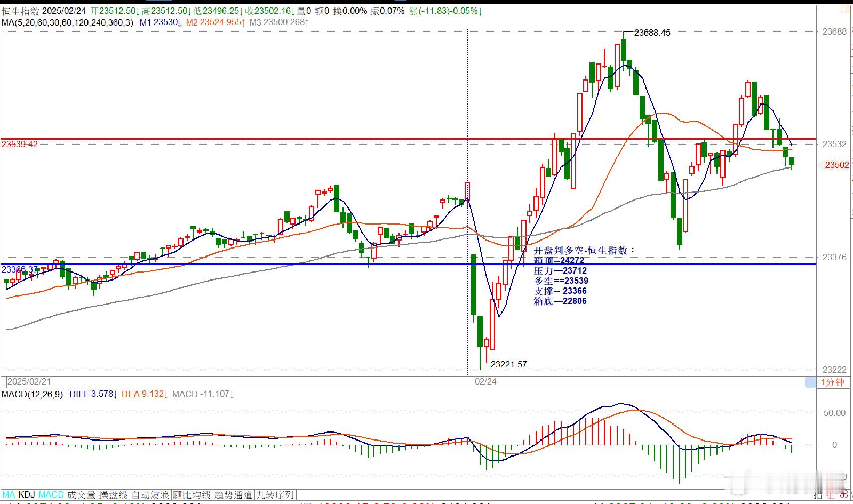Click the DEA 9.132 value
The height and width of the screenshot is (504, 853).
point(145,394)
